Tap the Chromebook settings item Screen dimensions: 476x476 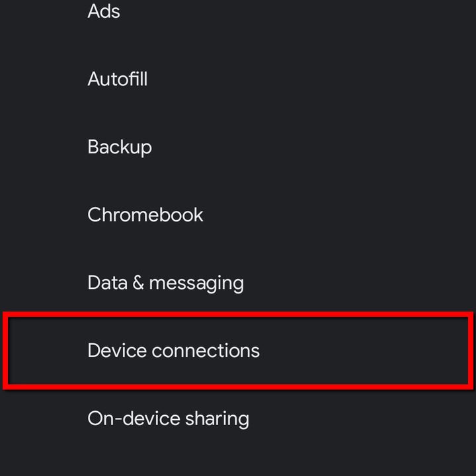(x=145, y=215)
